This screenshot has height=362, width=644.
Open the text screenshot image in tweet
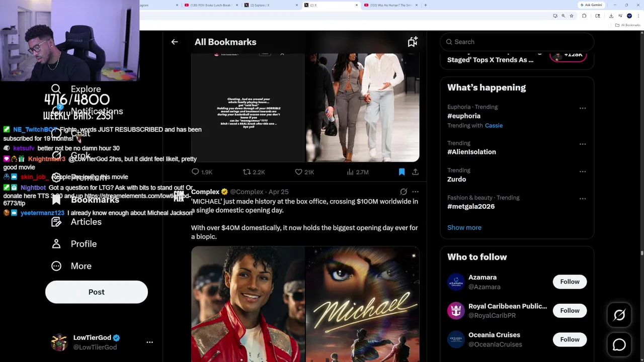(248, 108)
